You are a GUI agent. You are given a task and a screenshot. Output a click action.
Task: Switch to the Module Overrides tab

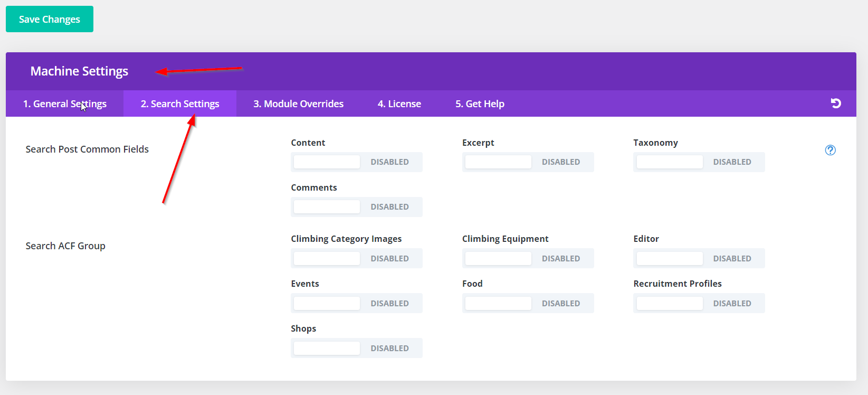298,104
